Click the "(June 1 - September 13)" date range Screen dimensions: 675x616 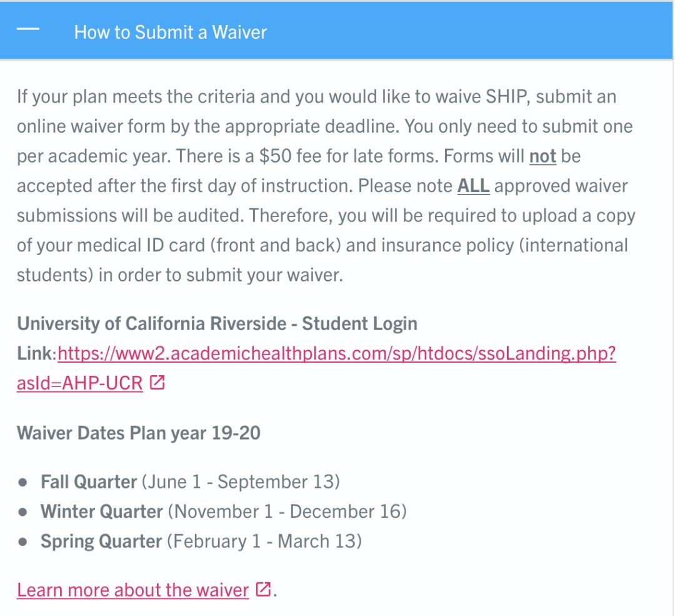tap(241, 482)
